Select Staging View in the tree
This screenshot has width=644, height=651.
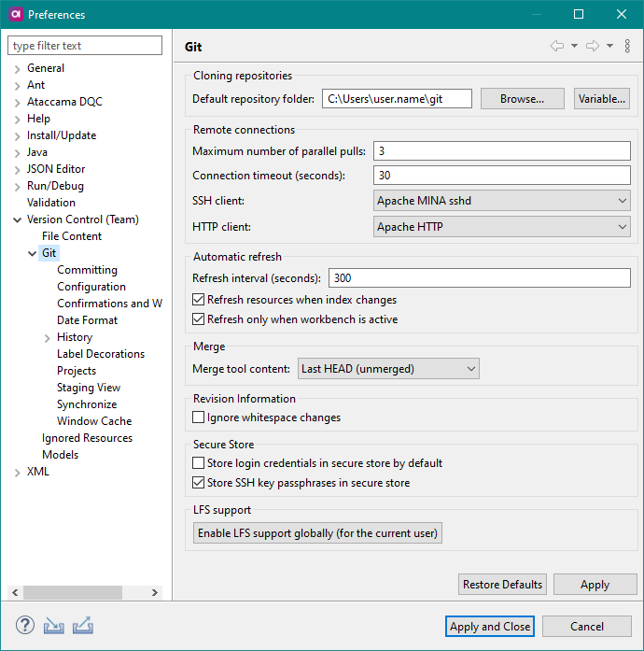89,388
